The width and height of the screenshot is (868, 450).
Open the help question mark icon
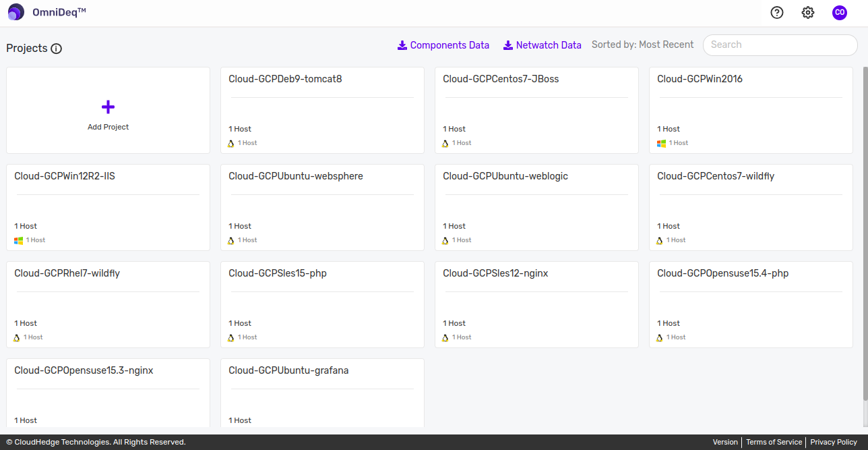click(777, 13)
